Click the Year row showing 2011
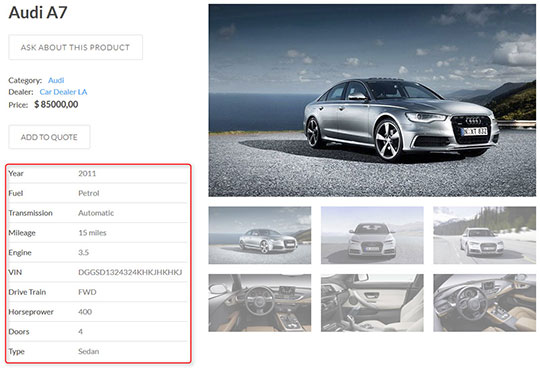The width and height of the screenshot is (540, 368). 98,174
